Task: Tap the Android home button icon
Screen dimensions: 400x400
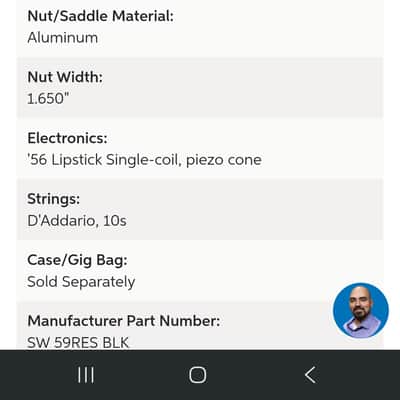Action: tap(198, 375)
